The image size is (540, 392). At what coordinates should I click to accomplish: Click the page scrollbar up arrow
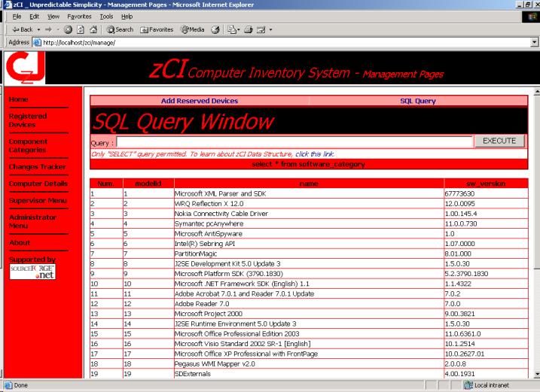pyautogui.click(x=536, y=91)
